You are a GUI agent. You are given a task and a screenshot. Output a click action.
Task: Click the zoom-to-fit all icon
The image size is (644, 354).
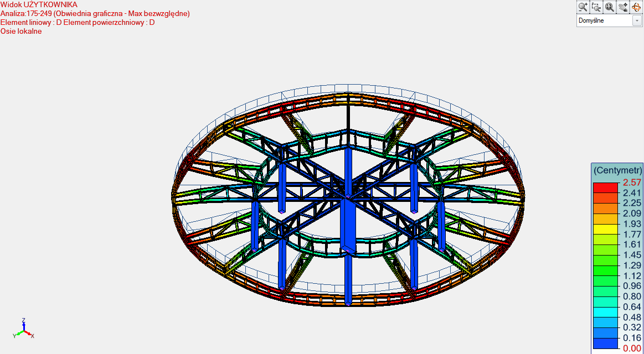(610, 7)
